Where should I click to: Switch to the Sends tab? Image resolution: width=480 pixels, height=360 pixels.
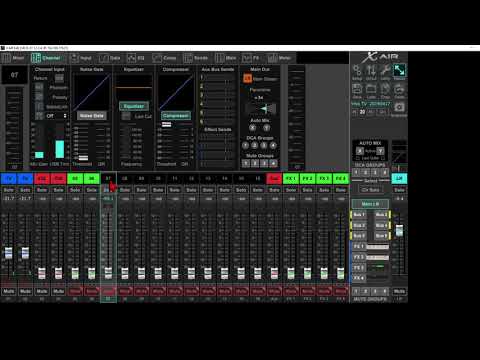pos(196,58)
